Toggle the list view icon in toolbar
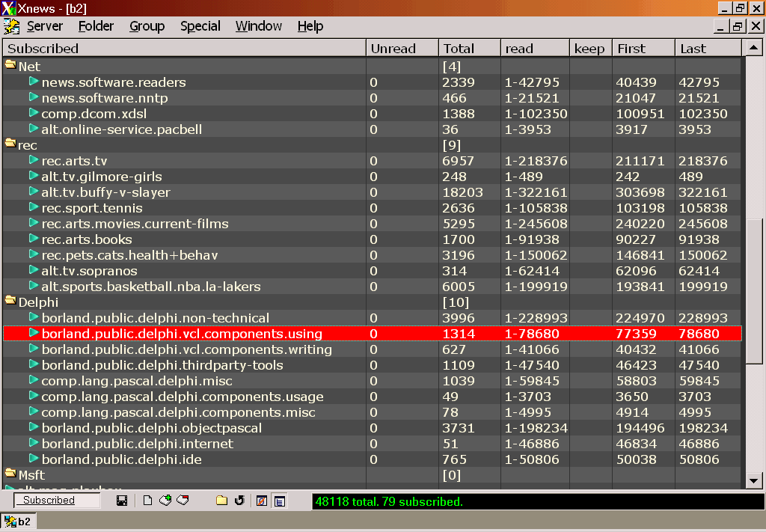Screen dimensions: 766x532 pyautogui.click(x=280, y=501)
